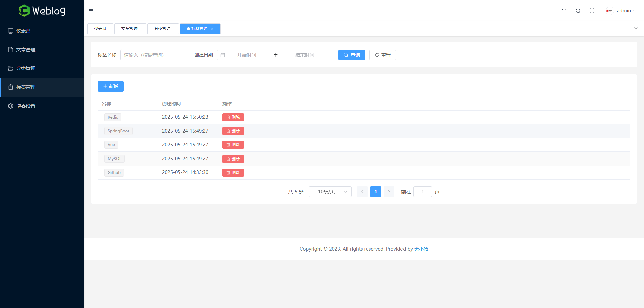644x308 pixels.
Task: Open 仪表盘 in the sidebar
Action: (23, 31)
